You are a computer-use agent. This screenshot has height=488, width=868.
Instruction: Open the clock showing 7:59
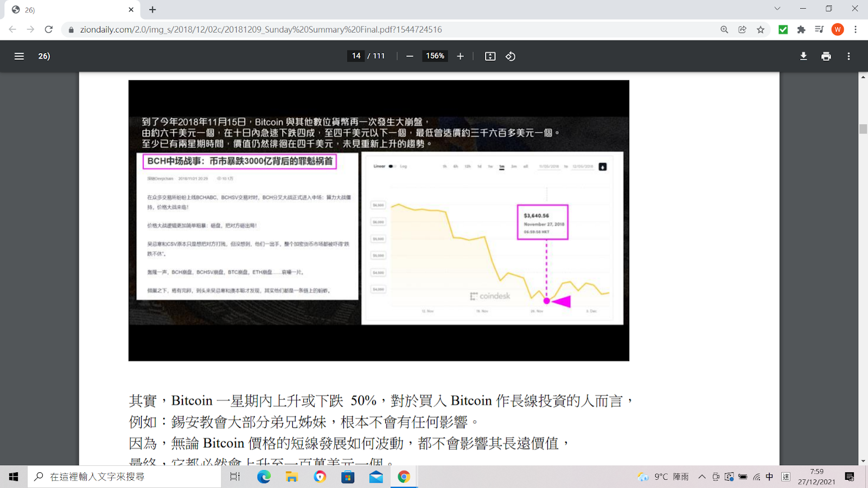(816, 477)
